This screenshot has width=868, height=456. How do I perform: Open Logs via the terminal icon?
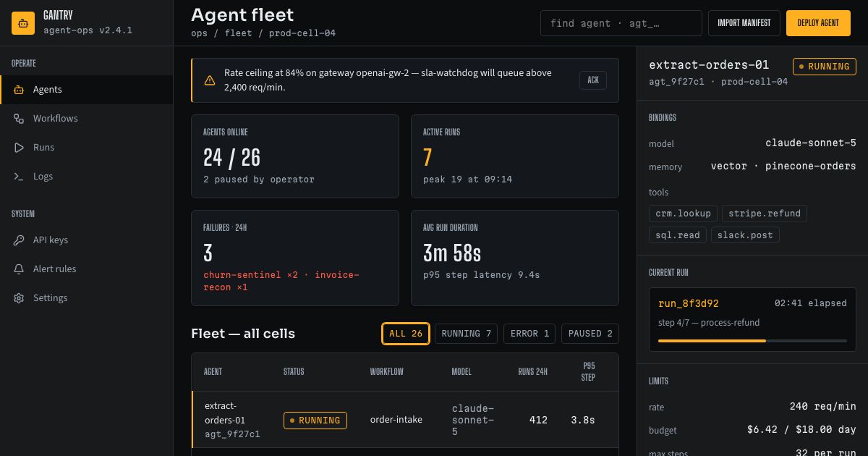(x=19, y=177)
